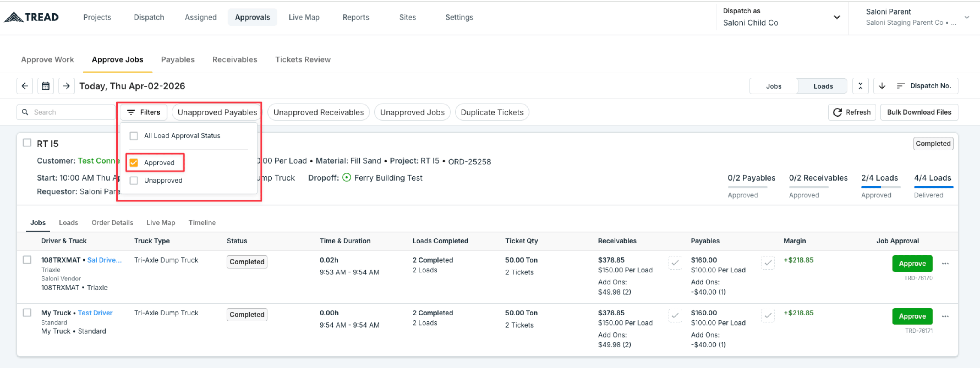Apply Unapproved Jobs quick filter
The width and height of the screenshot is (980, 368).
(x=412, y=112)
